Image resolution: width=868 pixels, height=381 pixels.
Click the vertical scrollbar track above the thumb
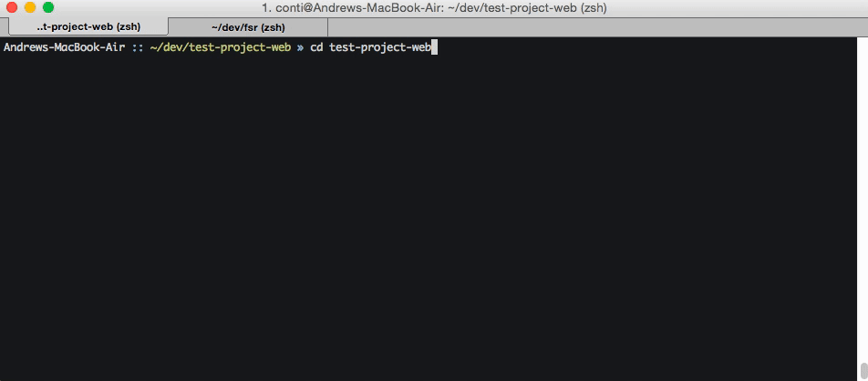coord(863,200)
